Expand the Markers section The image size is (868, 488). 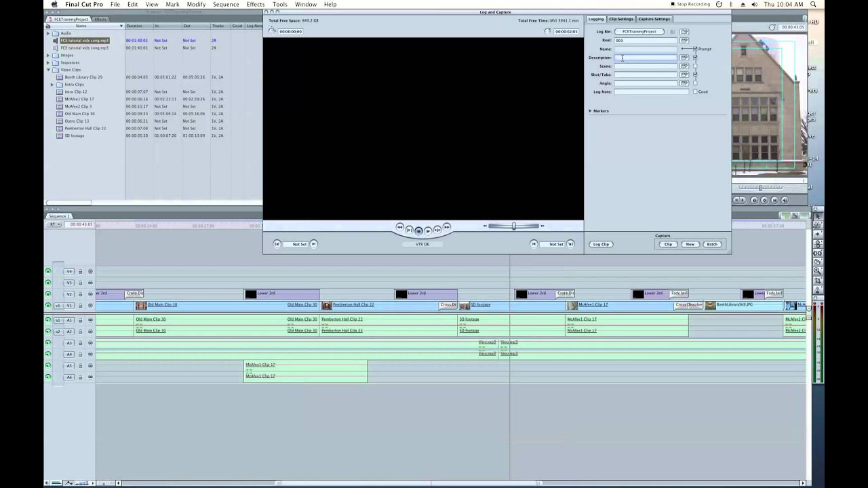tap(590, 110)
